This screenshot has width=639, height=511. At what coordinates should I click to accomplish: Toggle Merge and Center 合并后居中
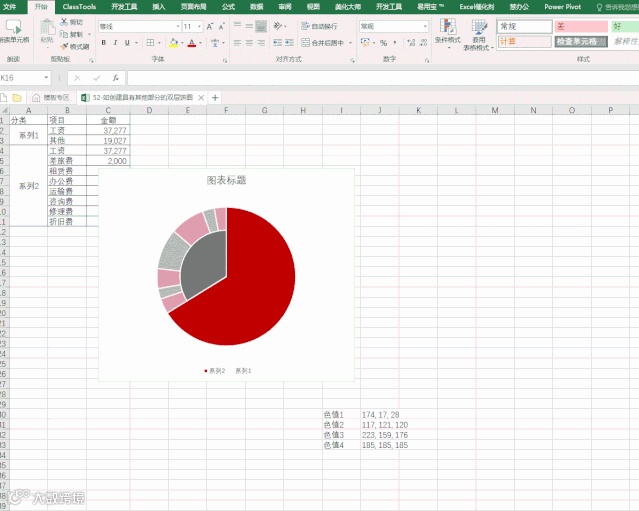tap(323, 42)
